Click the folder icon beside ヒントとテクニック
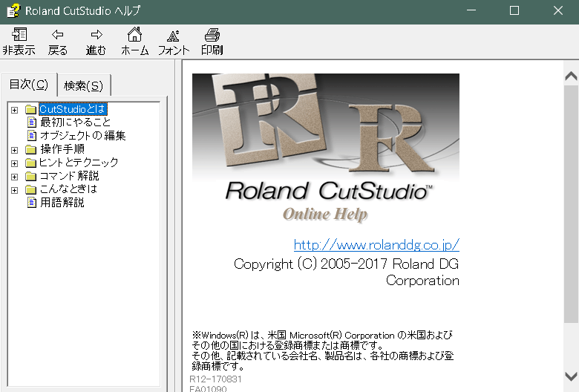579x392 pixels. click(x=30, y=163)
